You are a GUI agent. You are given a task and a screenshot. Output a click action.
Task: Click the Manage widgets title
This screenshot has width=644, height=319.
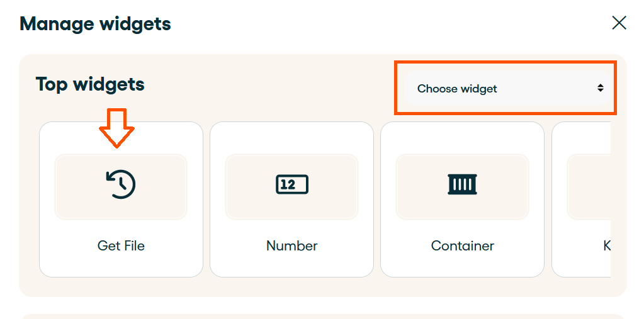[x=95, y=23]
